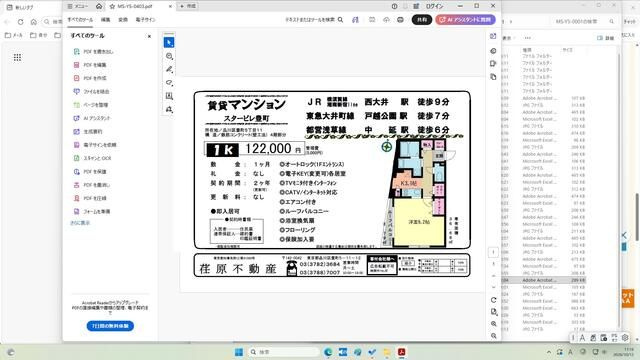Star the MS-YS-0403.pdf tab
The image size is (640, 360).
[112, 7]
